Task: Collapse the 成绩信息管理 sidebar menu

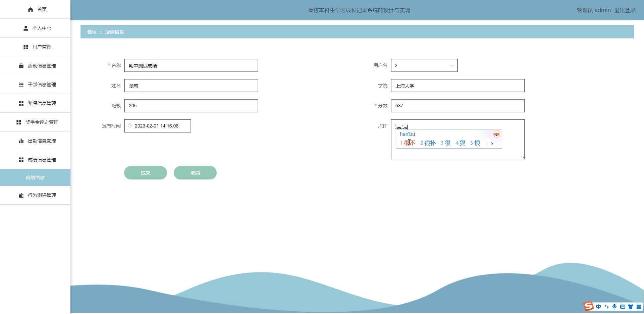Action: (35, 160)
